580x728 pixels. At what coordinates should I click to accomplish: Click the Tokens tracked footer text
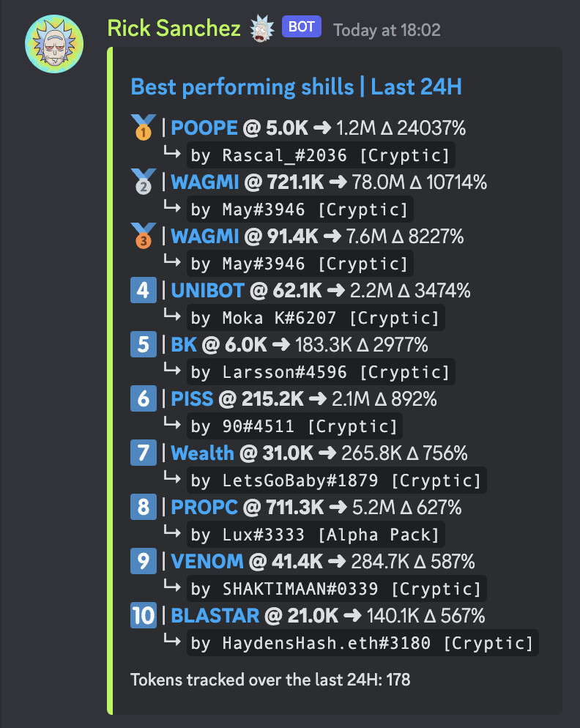tap(270, 680)
